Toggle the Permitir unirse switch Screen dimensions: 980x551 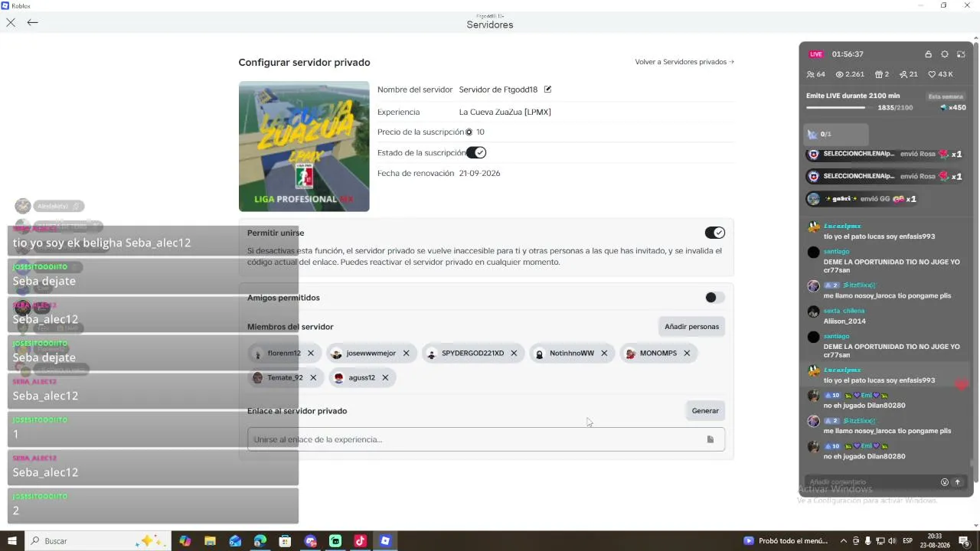[714, 233]
